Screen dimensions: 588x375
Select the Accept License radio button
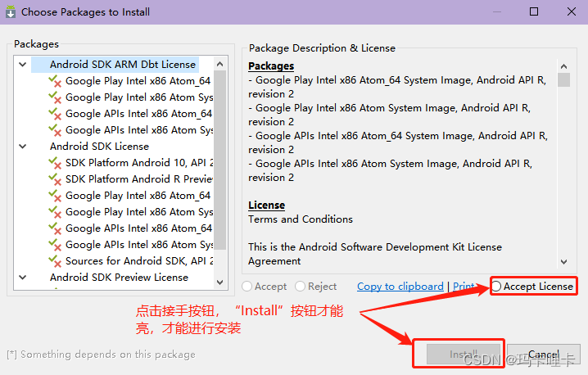tap(532, 287)
